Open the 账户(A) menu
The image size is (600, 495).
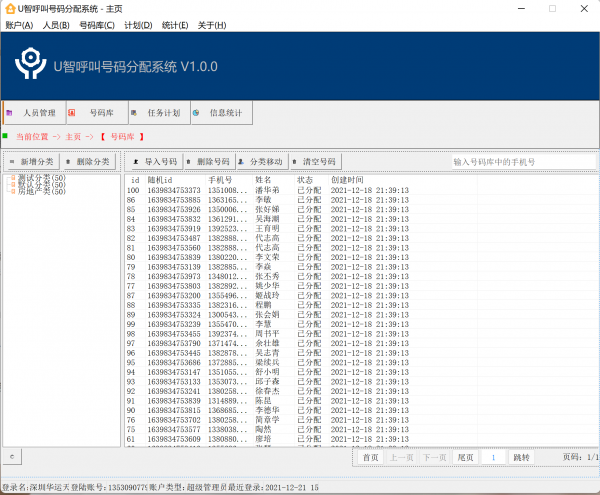pos(19,25)
